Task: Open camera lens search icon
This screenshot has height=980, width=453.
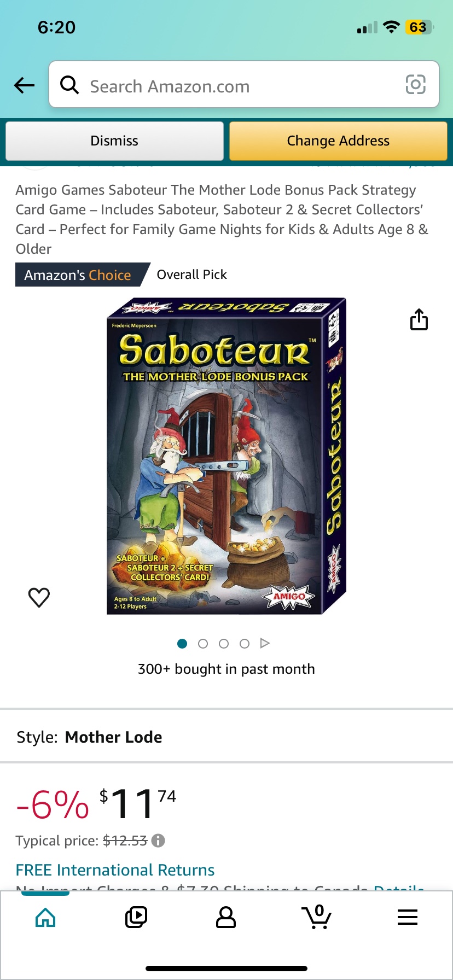Action: (x=415, y=85)
